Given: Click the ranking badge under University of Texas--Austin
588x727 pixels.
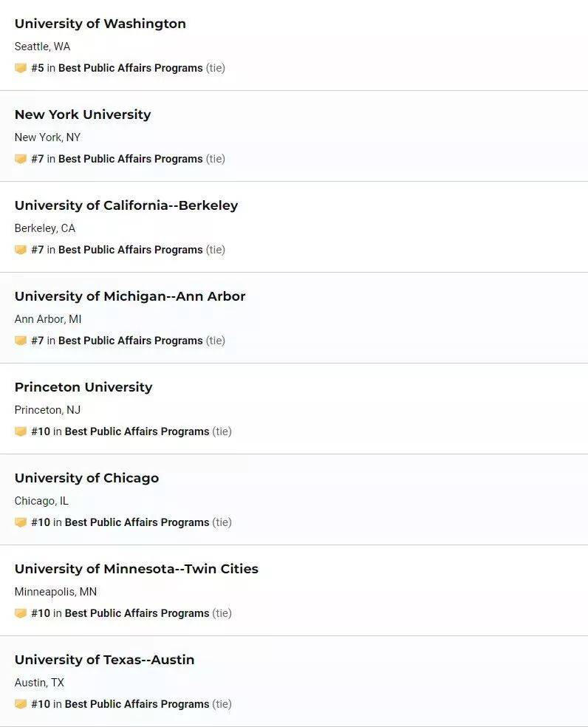Looking at the screenshot, I should point(21,704).
